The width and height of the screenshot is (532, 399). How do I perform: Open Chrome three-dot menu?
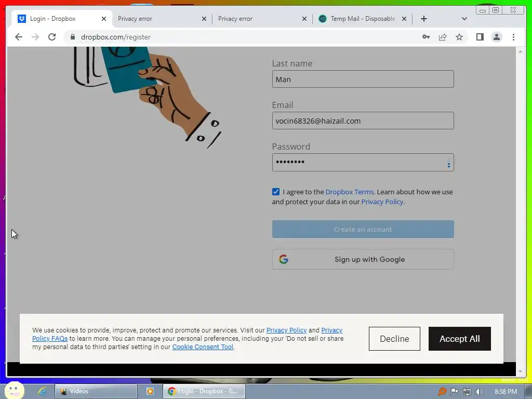[x=513, y=37]
